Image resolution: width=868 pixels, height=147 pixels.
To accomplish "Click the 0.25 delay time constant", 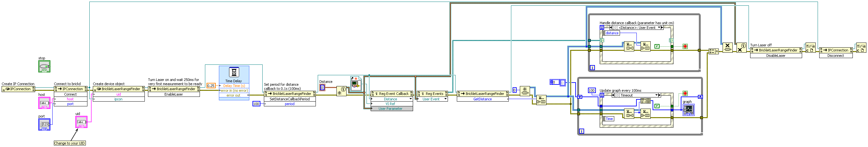I will (211, 85).
